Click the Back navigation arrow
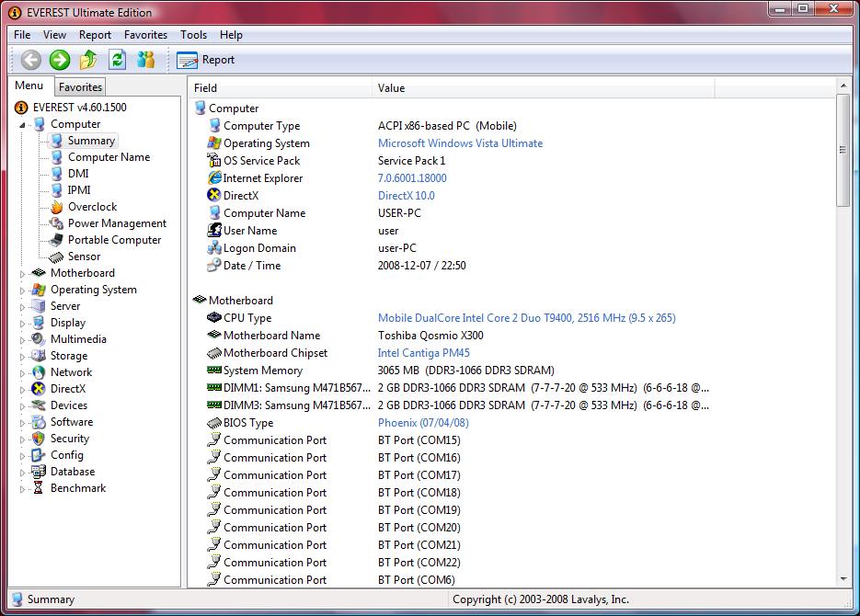This screenshot has width=860, height=616. [x=30, y=60]
